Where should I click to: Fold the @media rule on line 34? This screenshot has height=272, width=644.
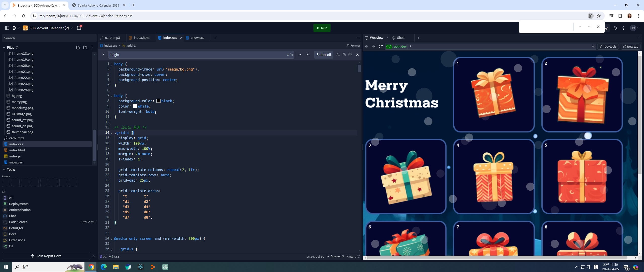pos(111,239)
